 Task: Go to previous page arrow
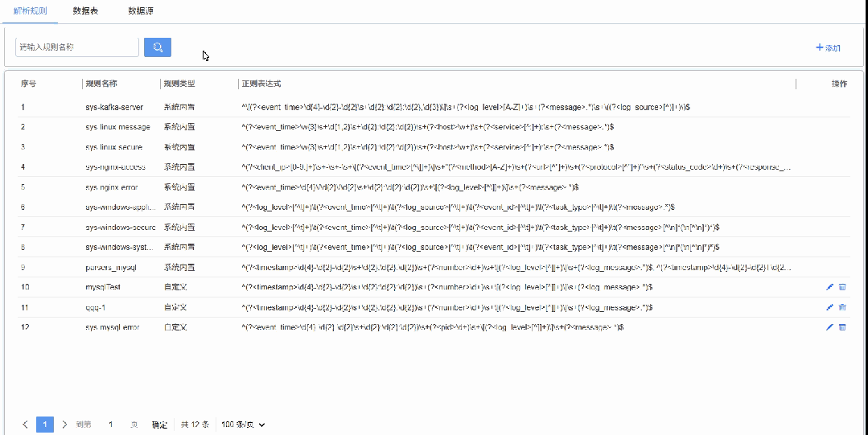25,425
